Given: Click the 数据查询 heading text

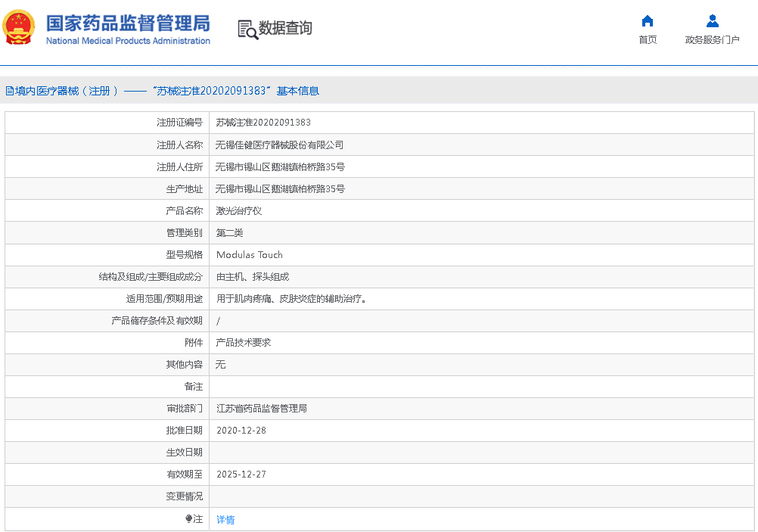Looking at the screenshot, I should click(285, 29).
